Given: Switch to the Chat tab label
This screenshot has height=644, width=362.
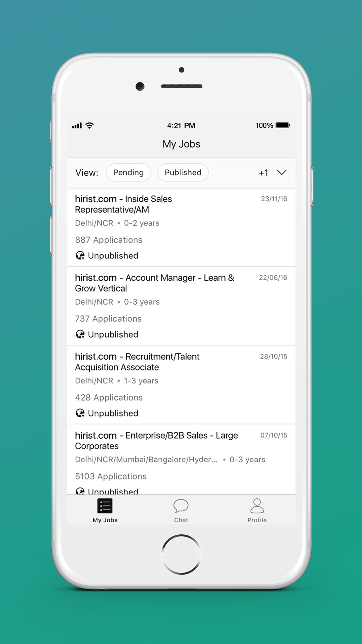Looking at the screenshot, I should point(181,520).
